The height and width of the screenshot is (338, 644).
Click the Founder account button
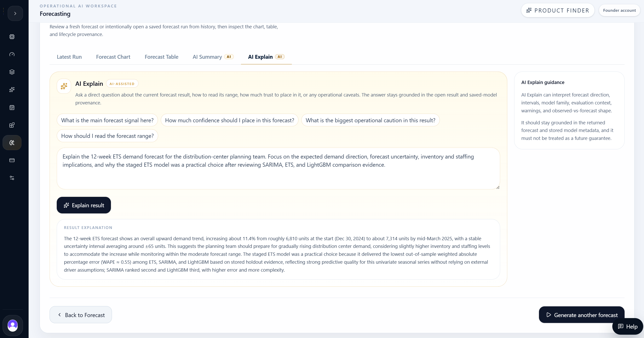pos(619,10)
